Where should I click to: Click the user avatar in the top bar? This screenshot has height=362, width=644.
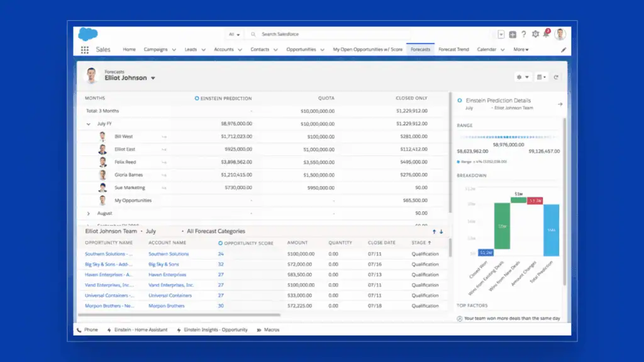pos(561,34)
